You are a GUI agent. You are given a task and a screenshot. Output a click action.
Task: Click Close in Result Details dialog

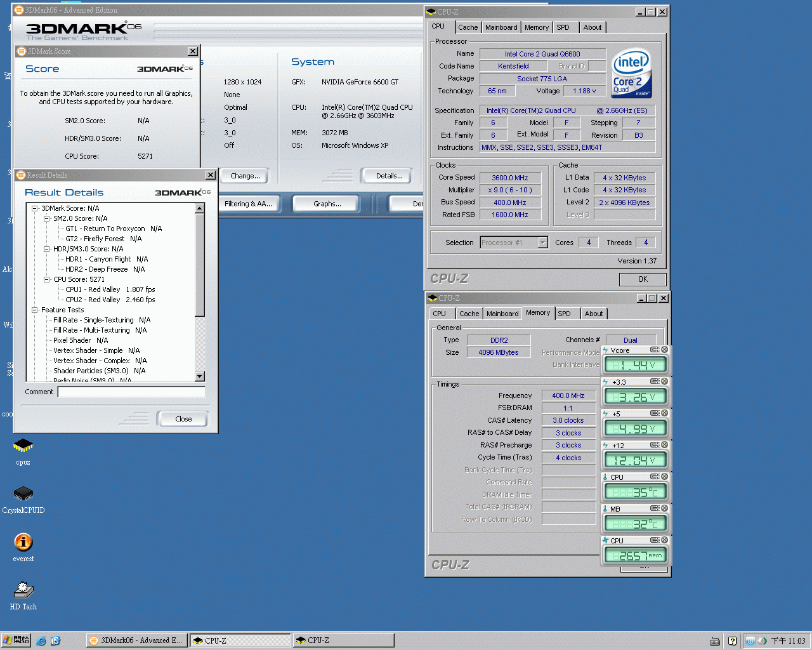183,419
